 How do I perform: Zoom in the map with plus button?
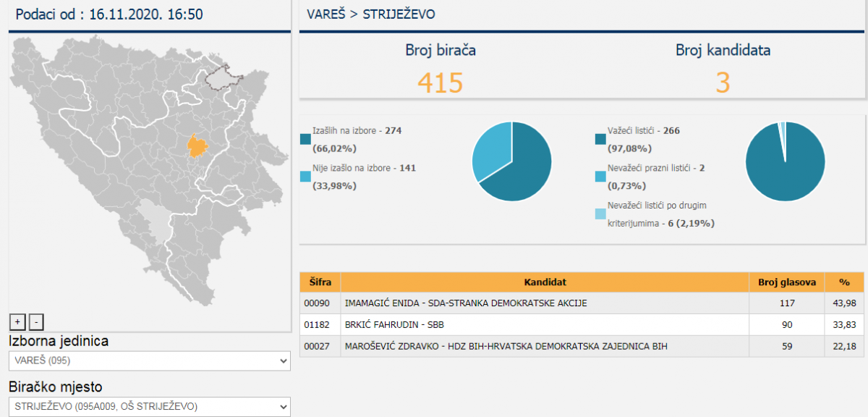18,322
